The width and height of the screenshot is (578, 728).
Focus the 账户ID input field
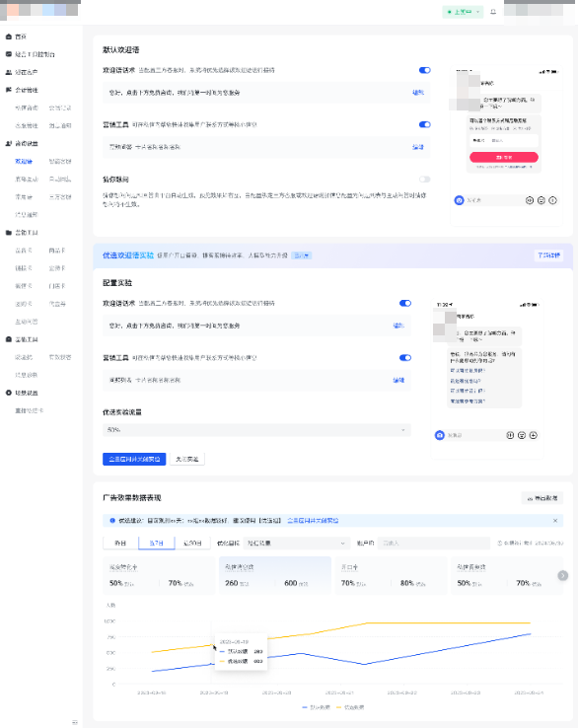coord(434,543)
